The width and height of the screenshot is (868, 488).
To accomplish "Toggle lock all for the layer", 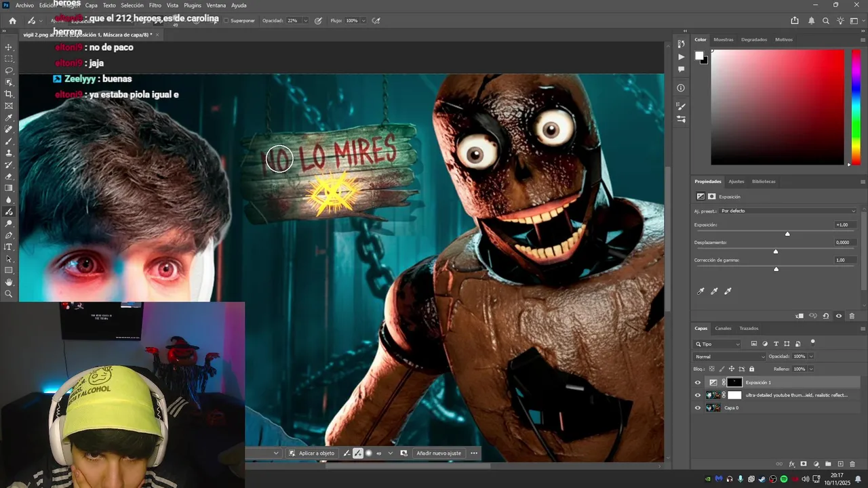I will click(751, 369).
